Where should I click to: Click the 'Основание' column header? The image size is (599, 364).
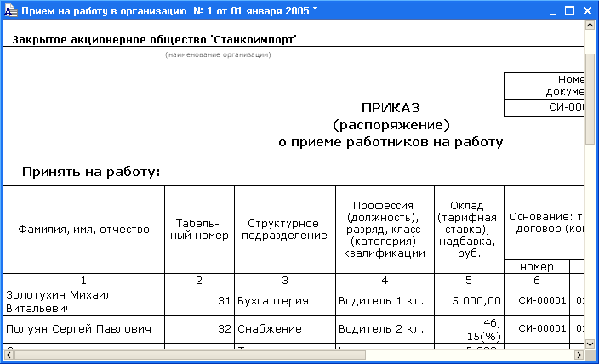pos(544,223)
